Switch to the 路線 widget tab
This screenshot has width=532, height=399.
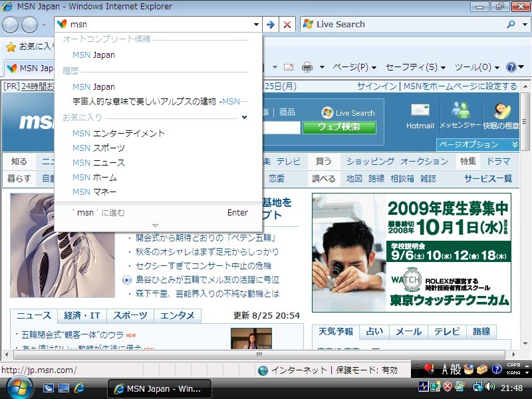(x=481, y=331)
